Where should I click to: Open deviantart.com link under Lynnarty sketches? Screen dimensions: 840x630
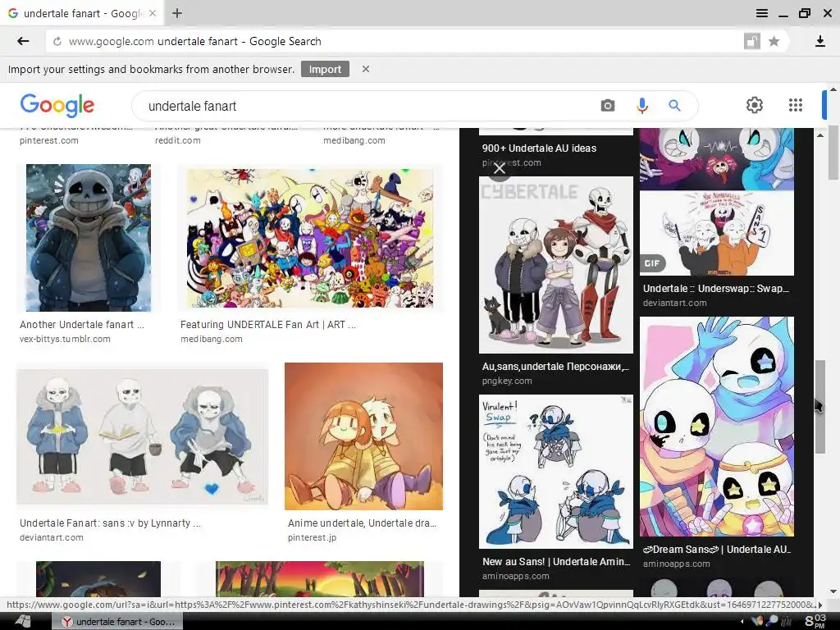click(x=52, y=538)
